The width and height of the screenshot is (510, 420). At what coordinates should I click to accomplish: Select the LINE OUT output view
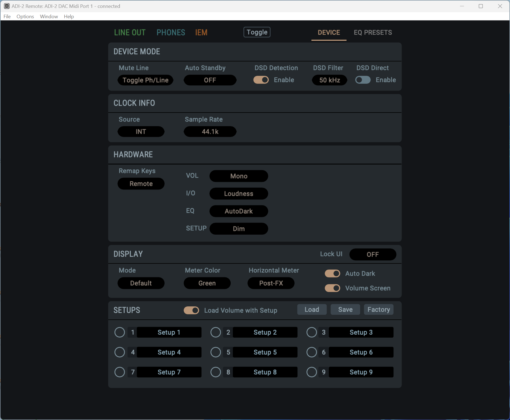click(130, 32)
